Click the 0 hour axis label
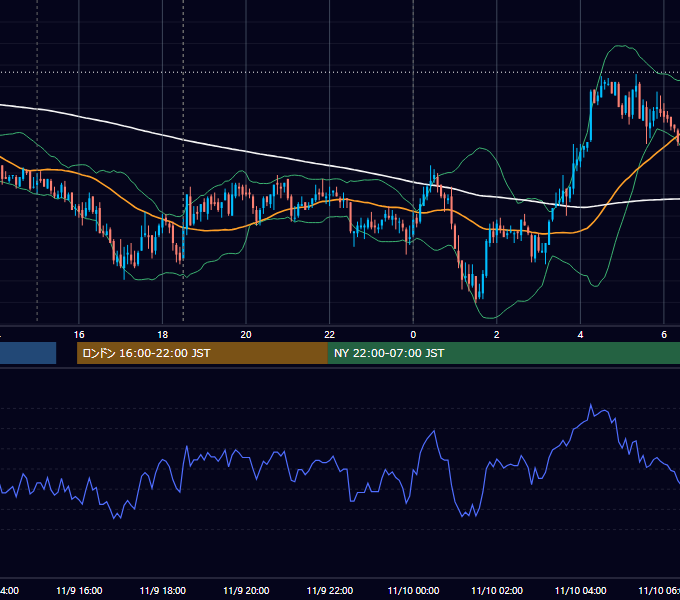This screenshot has width=680, height=600. click(x=413, y=334)
